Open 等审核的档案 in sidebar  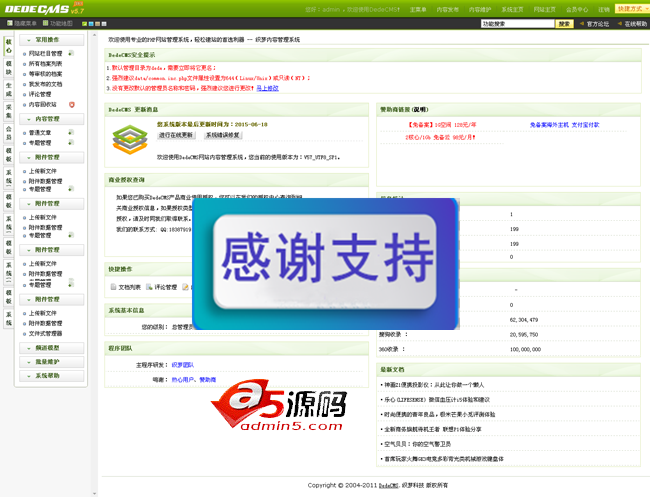click(x=46, y=74)
